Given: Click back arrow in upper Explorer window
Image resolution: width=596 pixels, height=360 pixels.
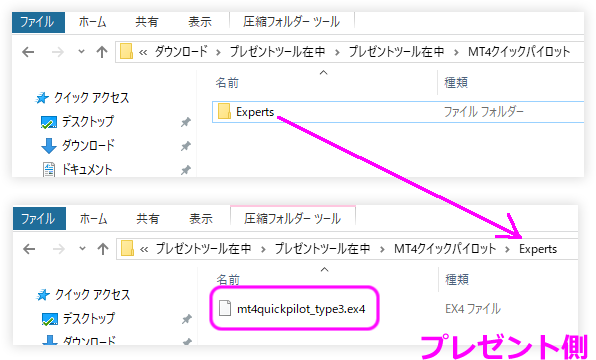Looking at the screenshot, I should click(x=29, y=52).
